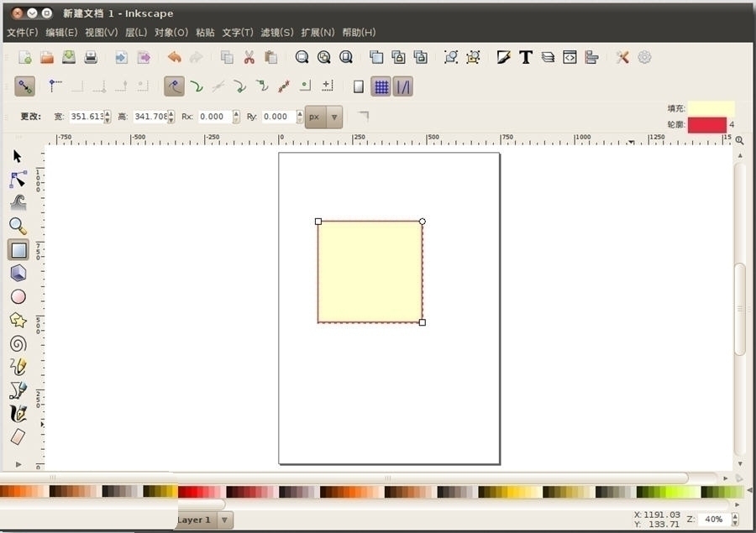Screen dimensions: 756x533
Task: Open the 滤镜 (Filters) menu
Action: point(276,32)
